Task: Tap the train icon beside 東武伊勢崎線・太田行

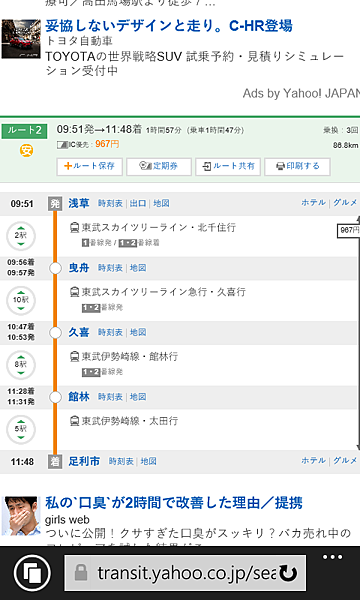Action: tap(75, 421)
